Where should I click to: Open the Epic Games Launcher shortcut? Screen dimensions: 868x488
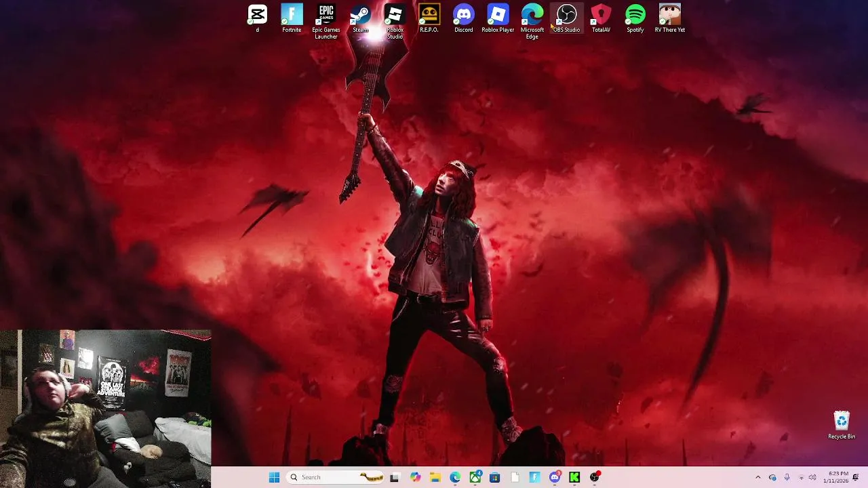[326, 22]
